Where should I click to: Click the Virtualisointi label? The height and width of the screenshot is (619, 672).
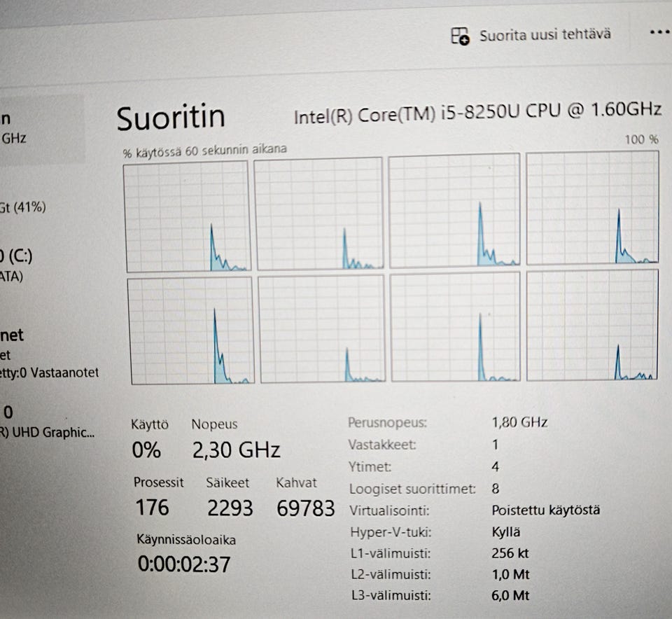tap(389, 510)
